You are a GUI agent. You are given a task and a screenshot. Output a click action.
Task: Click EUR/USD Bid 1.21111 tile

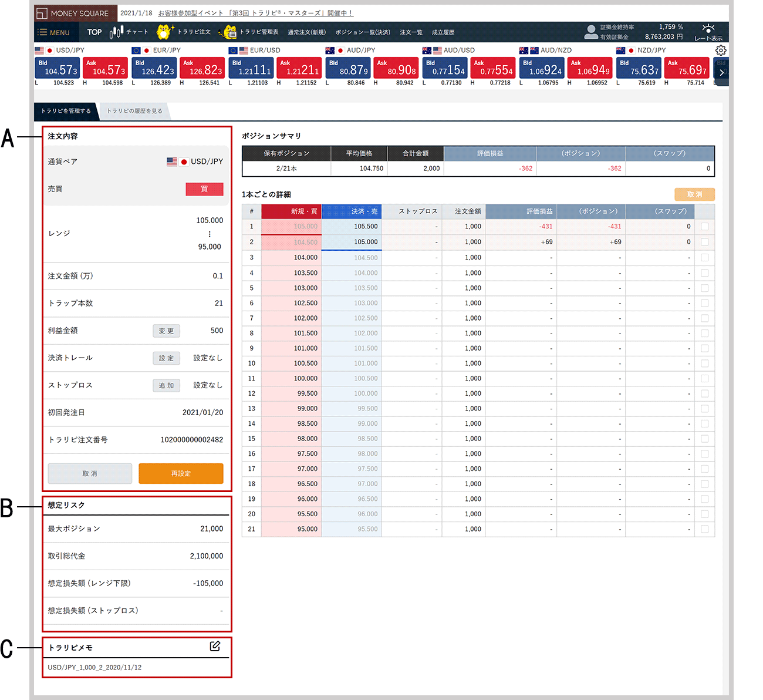(x=252, y=68)
